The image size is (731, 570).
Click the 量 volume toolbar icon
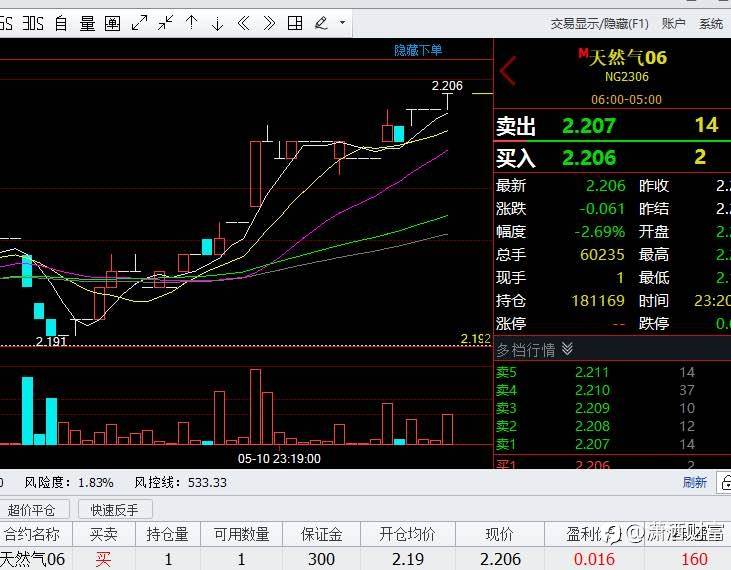(x=87, y=23)
